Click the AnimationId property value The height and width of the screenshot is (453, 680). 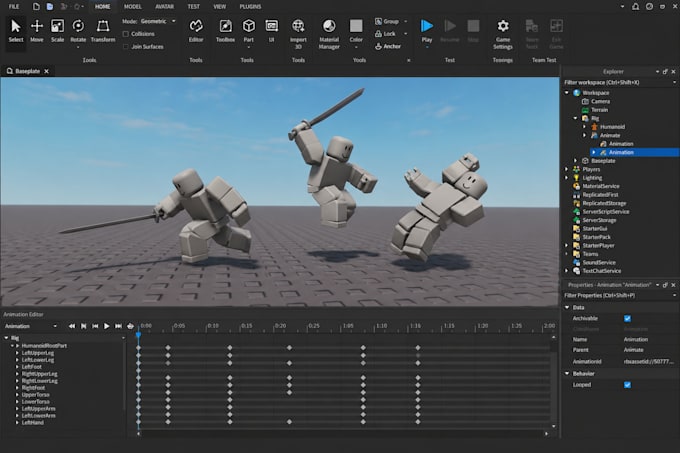tap(649, 361)
